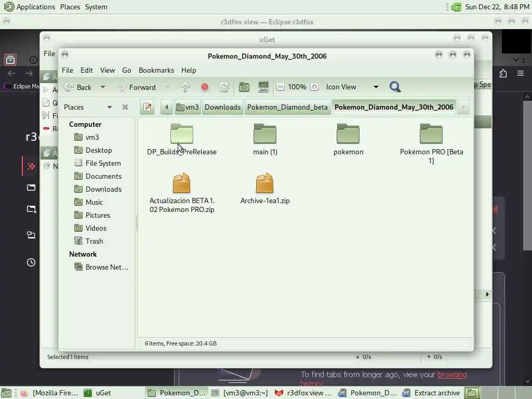Click the magnifier Search icon

[x=395, y=87]
